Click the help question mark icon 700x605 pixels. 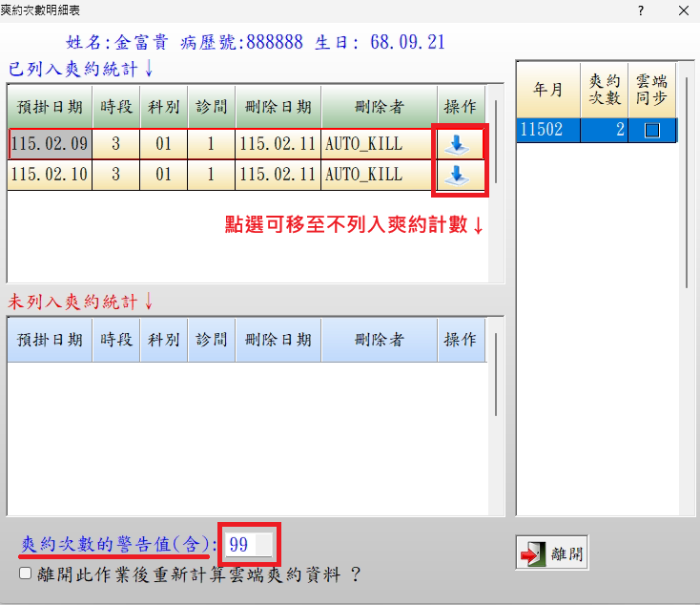coord(627,10)
